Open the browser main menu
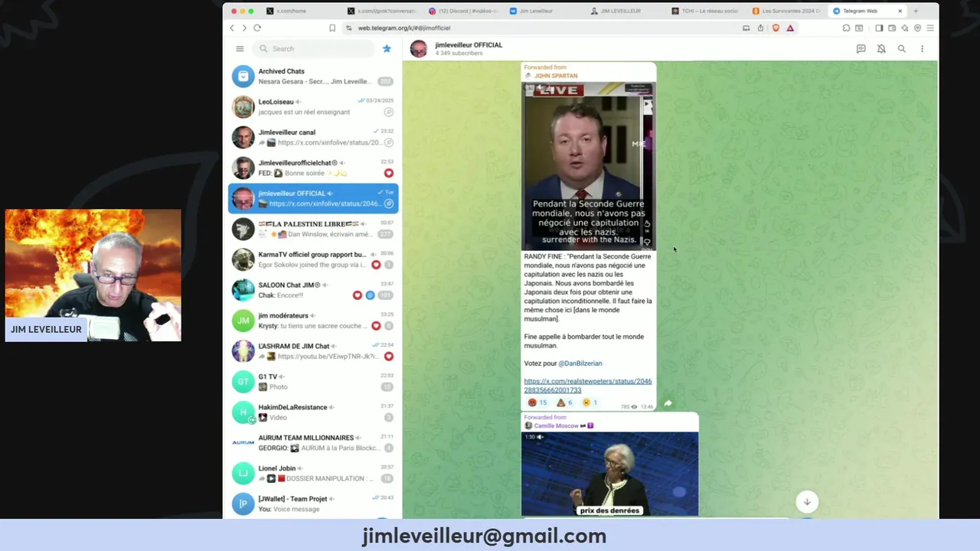Image resolution: width=980 pixels, height=551 pixels. point(929,28)
